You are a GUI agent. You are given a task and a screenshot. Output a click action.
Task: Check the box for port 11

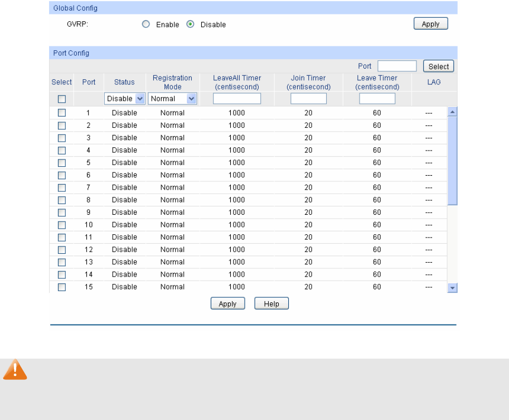[x=62, y=238]
